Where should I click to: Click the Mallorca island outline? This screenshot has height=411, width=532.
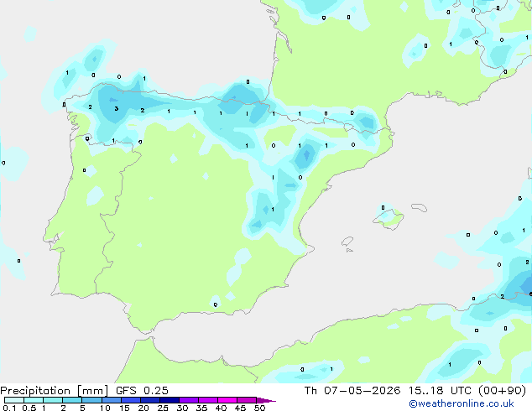389,220
